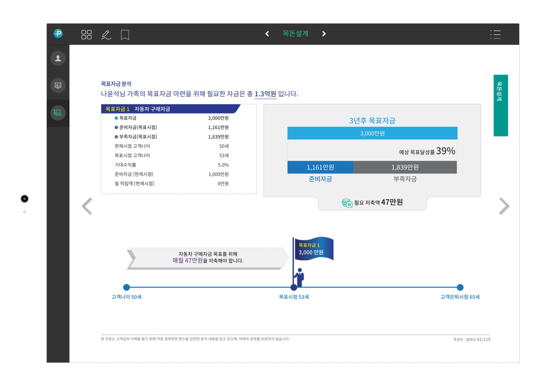This screenshot has width=551, height=392.
Task: Open the teal 목돈설계 side tab
Action: (x=501, y=105)
